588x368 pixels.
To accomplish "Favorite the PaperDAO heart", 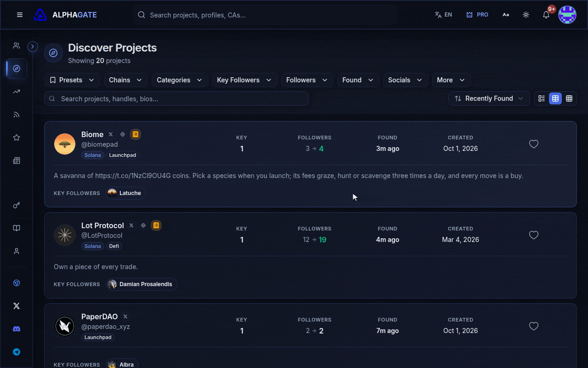I will [534, 326].
